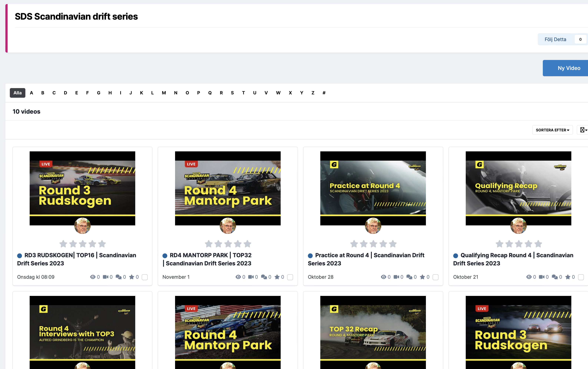This screenshot has width=588, height=369.
Task: Click unread blue dot beside RD4 MANTORP PARK title
Action: 165,256
